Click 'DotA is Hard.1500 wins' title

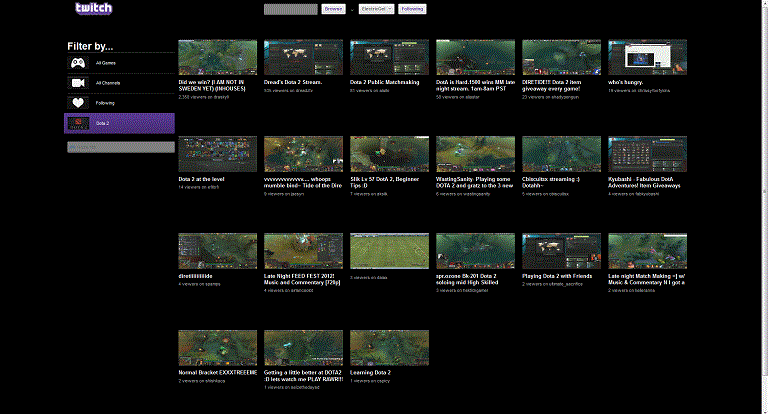475,85
